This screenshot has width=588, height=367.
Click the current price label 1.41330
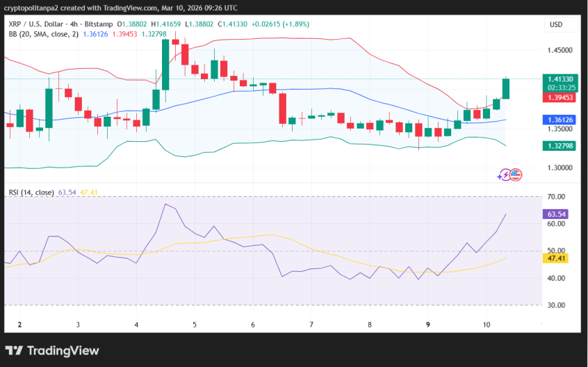(x=560, y=79)
